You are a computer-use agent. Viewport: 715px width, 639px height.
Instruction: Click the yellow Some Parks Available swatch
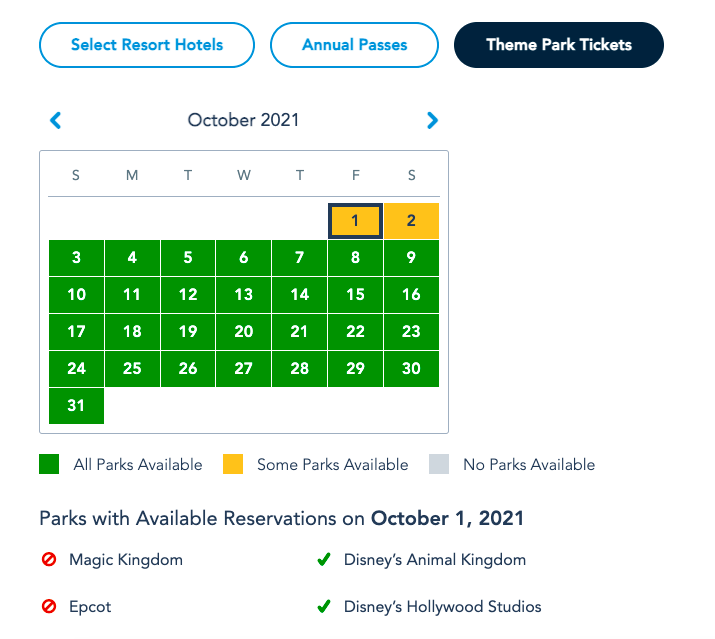(x=232, y=464)
